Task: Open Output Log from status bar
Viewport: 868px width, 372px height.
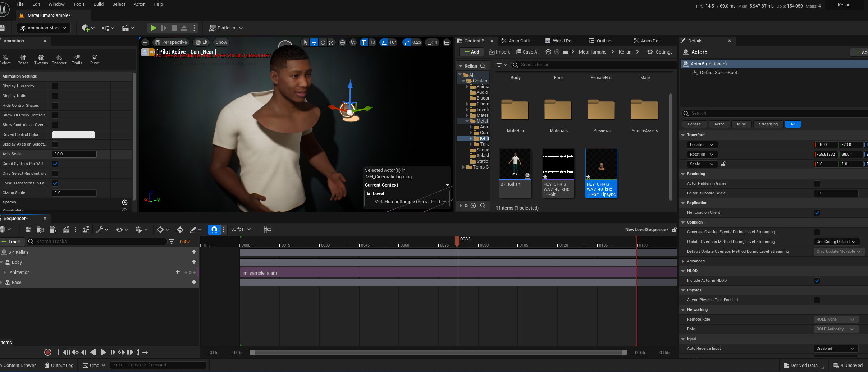Action: (59, 365)
